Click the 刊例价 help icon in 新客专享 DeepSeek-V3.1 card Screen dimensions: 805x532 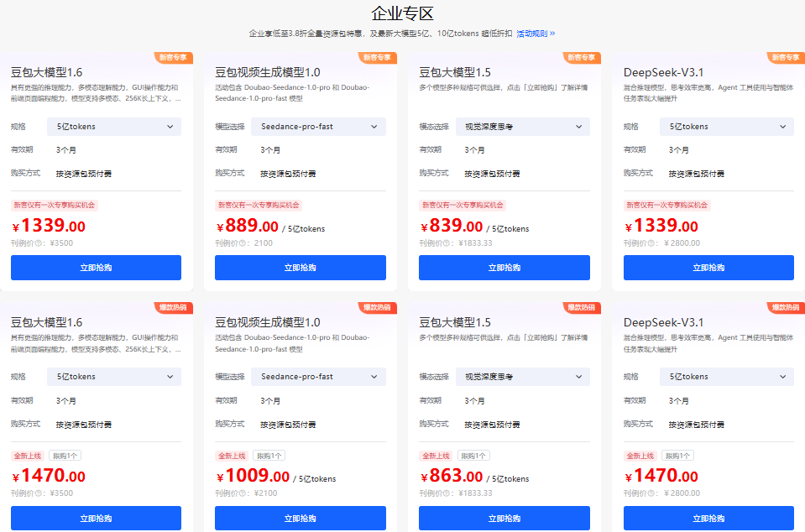pyautogui.click(x=651, y=243)
